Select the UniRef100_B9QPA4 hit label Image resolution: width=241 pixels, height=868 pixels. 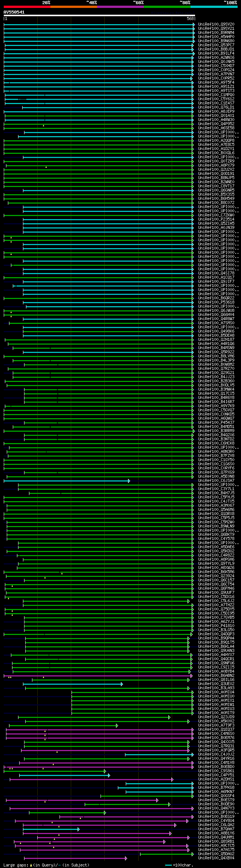(216, 638)
